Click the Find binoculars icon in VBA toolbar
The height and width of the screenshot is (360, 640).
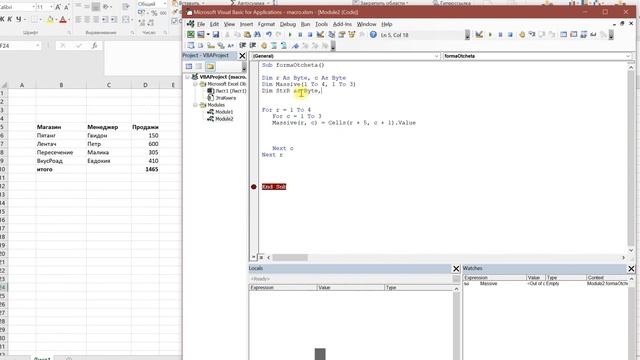click(258, 35)
